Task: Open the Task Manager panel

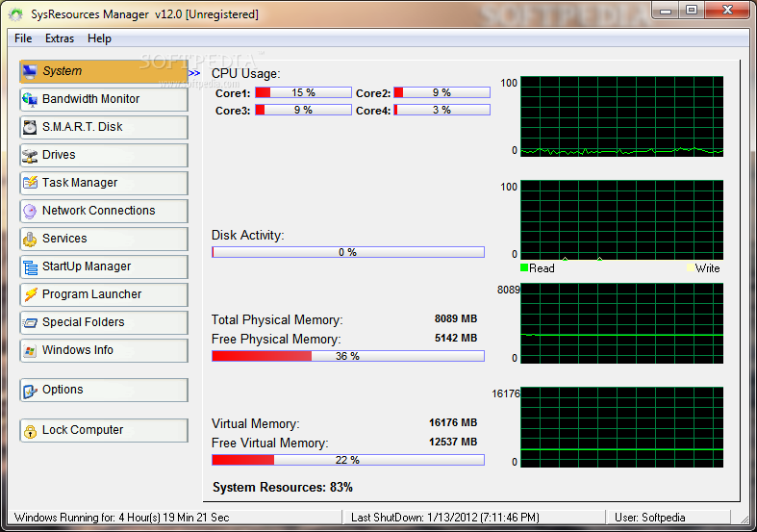Action: pyautogui.click(x=104, y=183)
